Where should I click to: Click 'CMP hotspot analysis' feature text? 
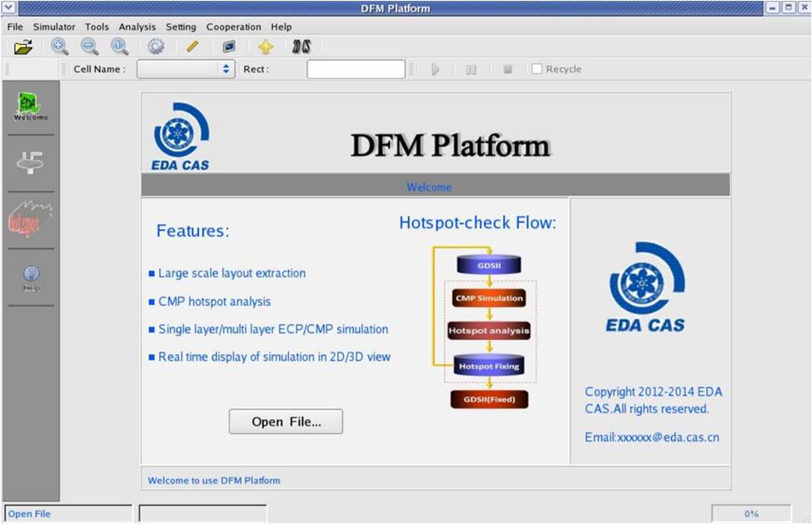coord(214,302)
